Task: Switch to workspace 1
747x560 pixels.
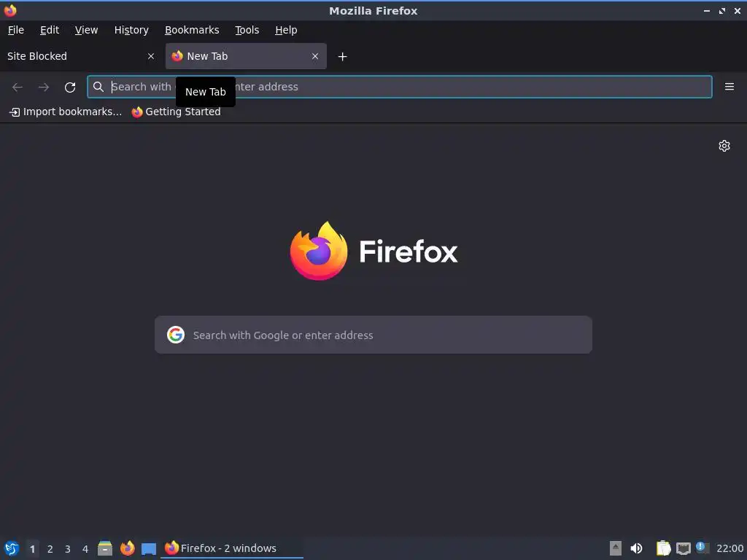Action: click(32, 549)
